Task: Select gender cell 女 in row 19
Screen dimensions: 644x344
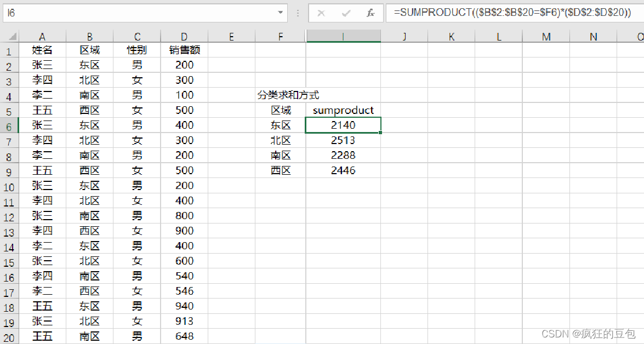Action: coord(137,322)
